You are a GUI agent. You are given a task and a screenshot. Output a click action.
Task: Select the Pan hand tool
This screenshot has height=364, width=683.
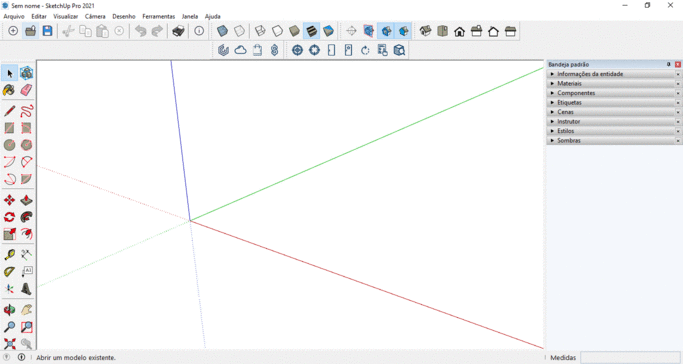[27, 310]
